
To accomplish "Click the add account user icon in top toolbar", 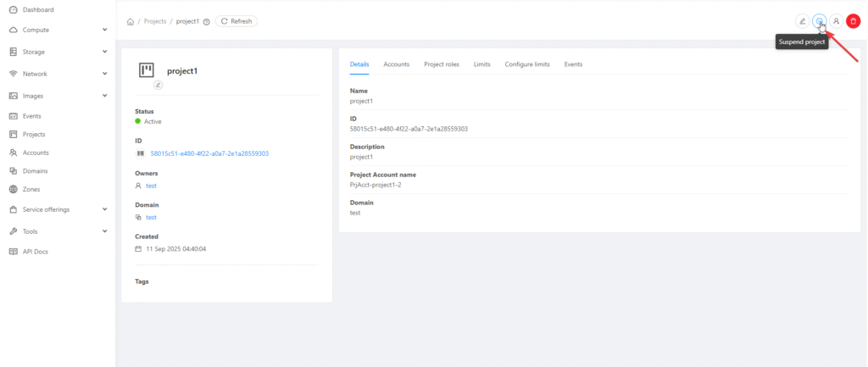I will [x=836, y=21].
